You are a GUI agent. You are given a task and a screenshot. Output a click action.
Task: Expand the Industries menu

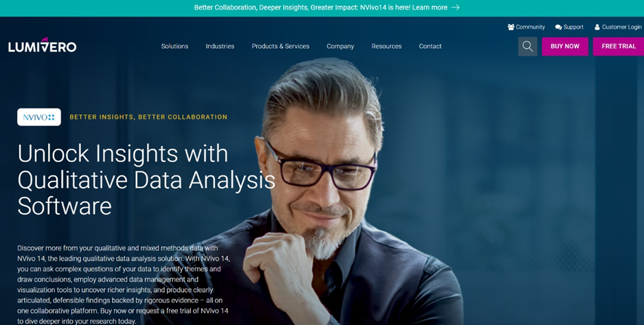[220, 47]
